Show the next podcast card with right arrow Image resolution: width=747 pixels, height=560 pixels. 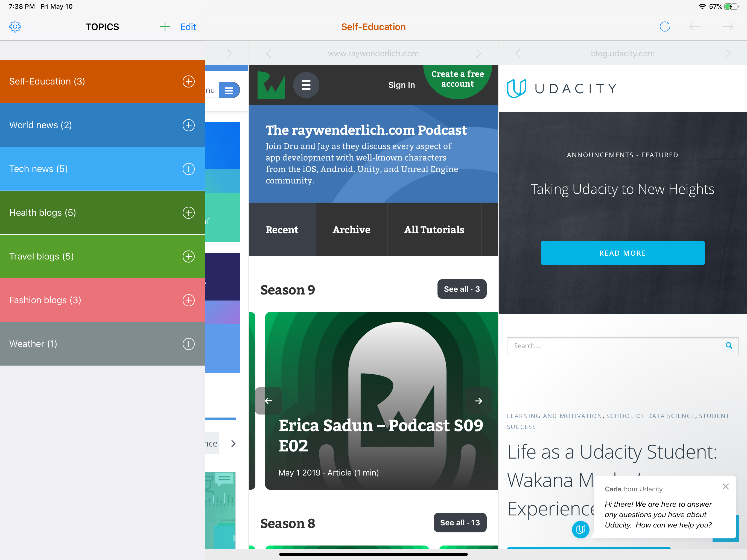478,401
